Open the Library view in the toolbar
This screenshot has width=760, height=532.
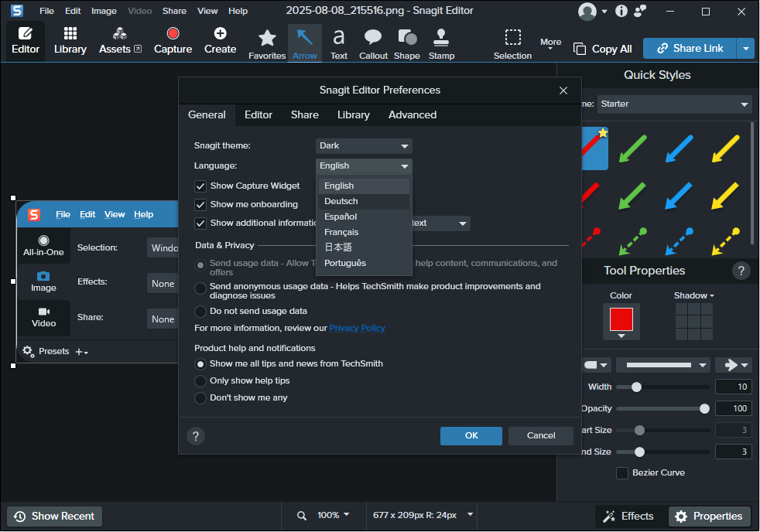pyautogui.click(x=70, y=41)
